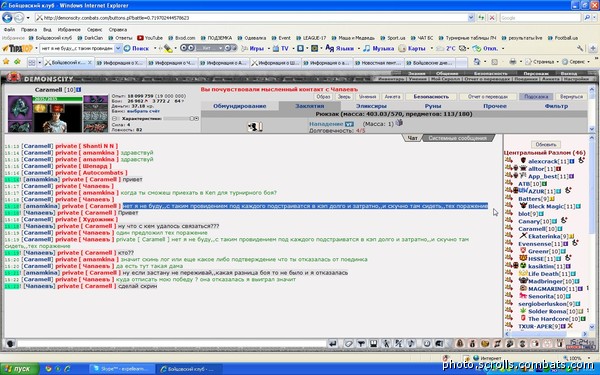The image size is (600, 375).
Task: Open address bar history dropdown
Action: click(471, 18)
